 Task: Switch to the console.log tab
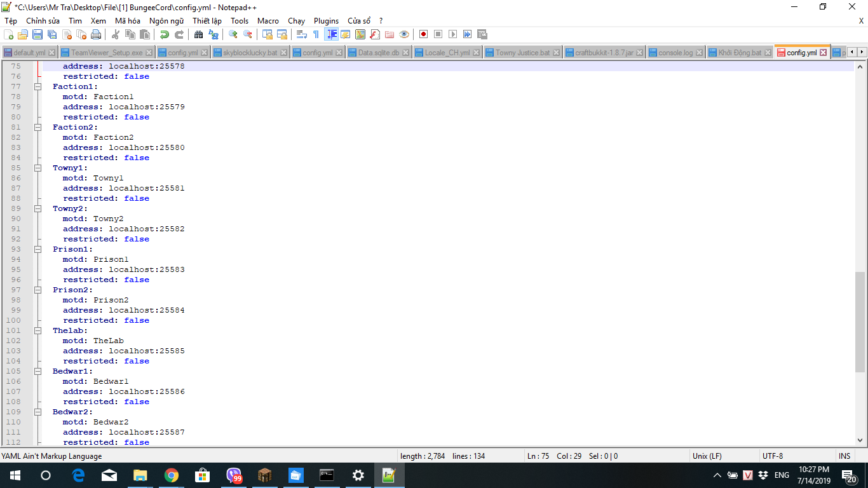pos(675,52)
